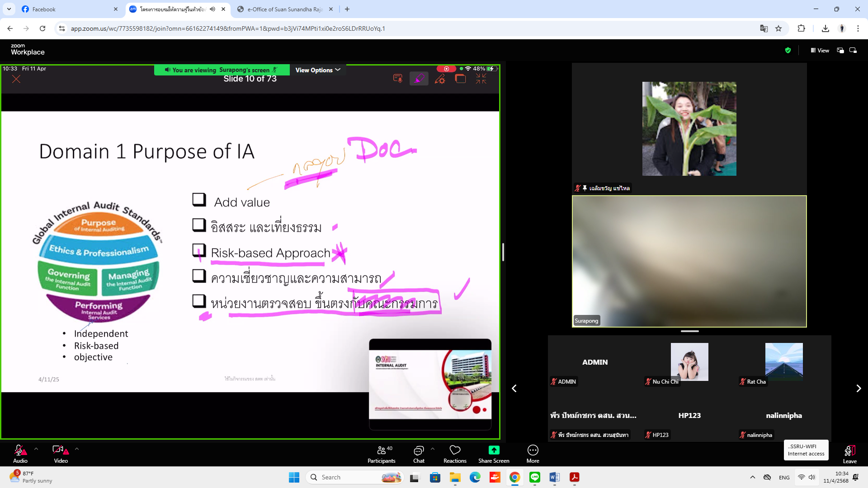
Task: Unmute the Audio microphone
Action: click(x=20, y=454)
